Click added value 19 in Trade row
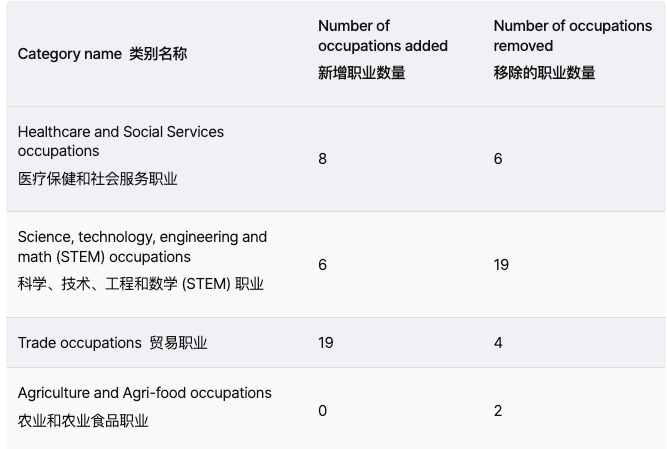Viewport: 667px width, 449px height. point(325,343)
